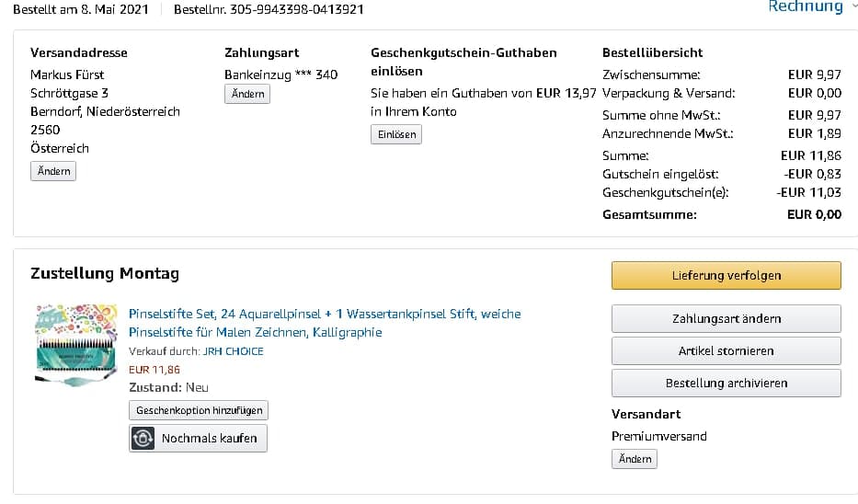Select Zahlungsart ändern button
This screenshot has width=858, height=504.
pyautogui.click(x=726, y=318)
